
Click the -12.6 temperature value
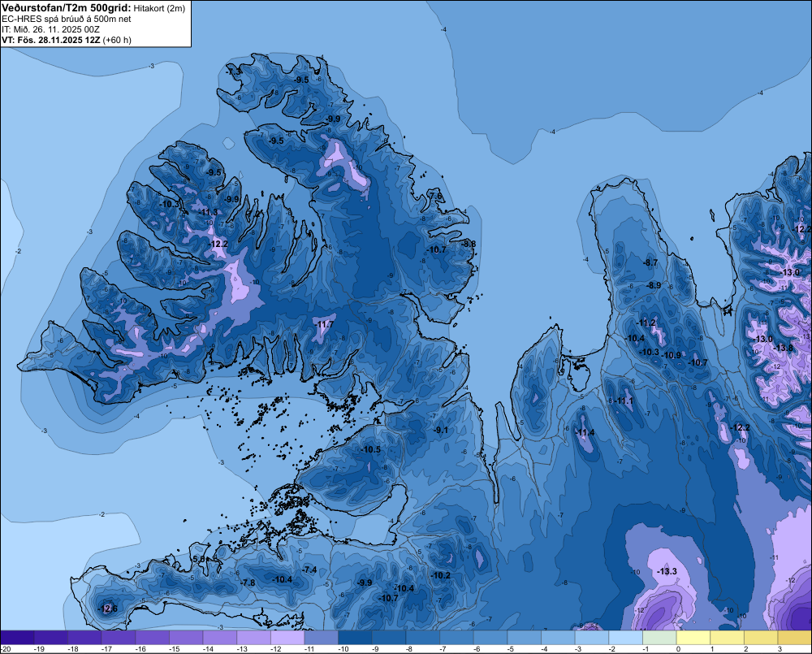[x=108, y=609]
